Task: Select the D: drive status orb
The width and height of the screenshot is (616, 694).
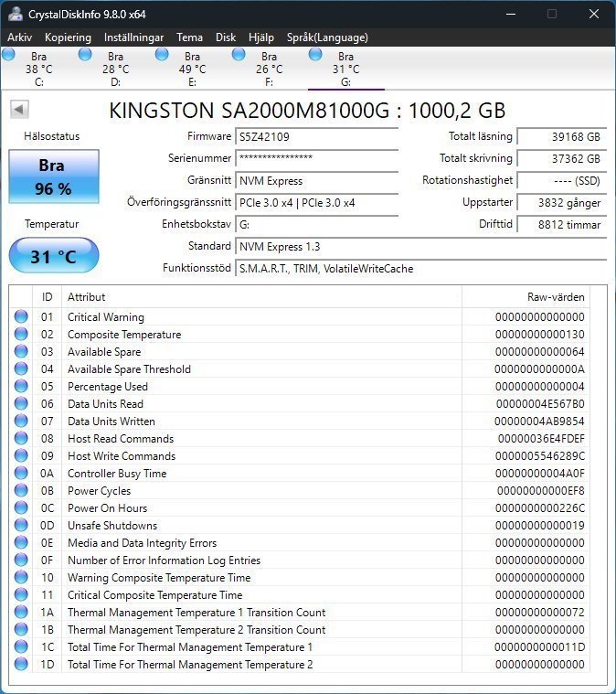Action: pyautogui.click(x=85, y=55)
